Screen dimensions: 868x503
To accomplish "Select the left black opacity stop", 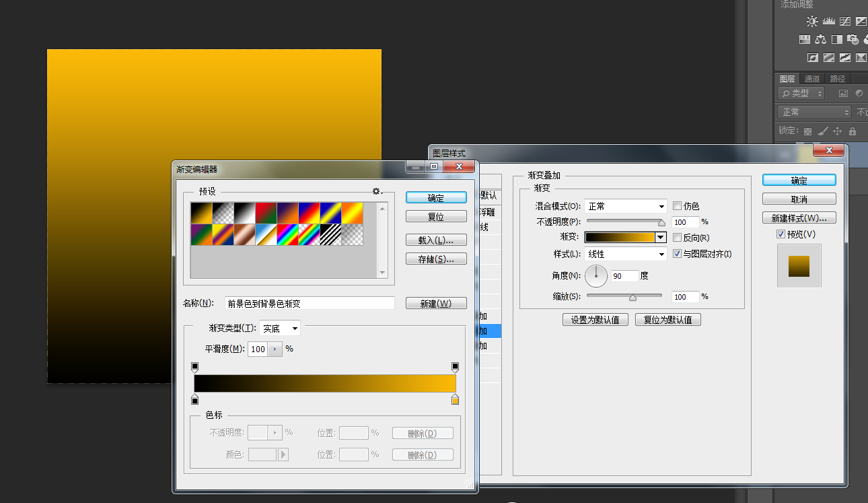I will [195, 368].
